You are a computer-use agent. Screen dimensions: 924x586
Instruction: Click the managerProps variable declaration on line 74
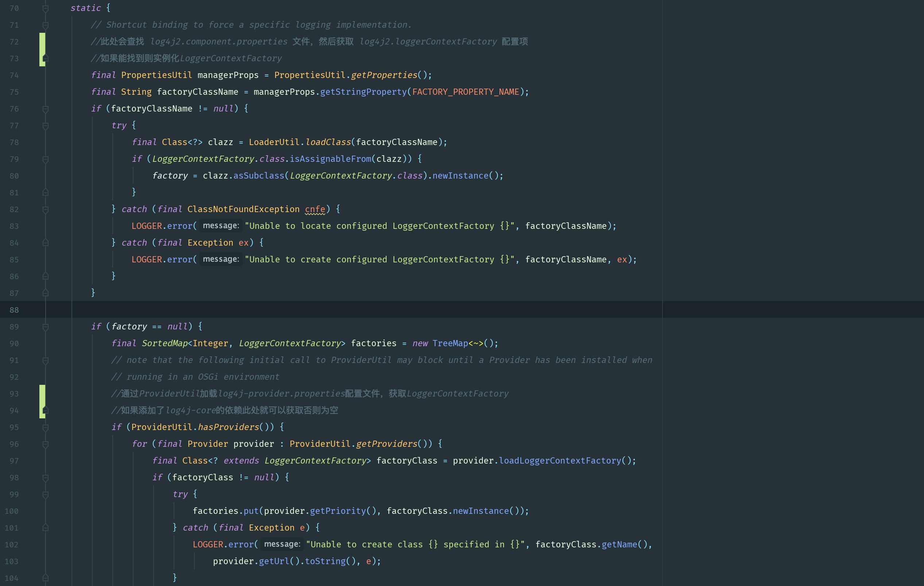[x=228, y=75]
